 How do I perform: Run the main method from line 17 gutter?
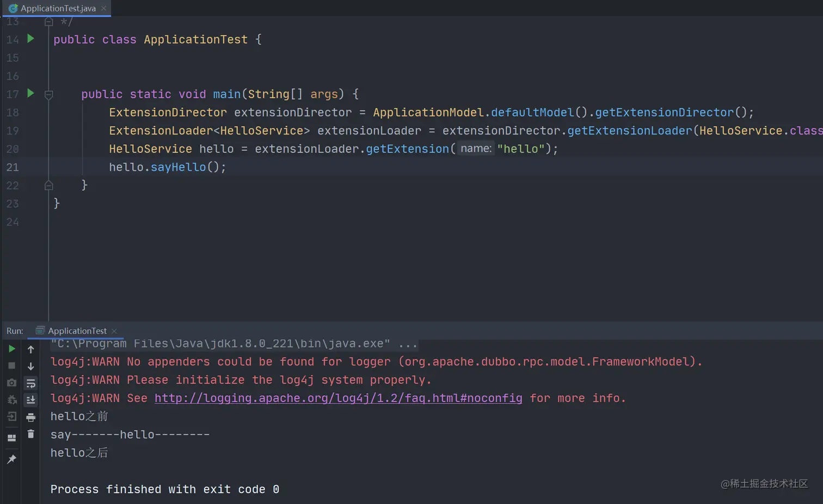pos(30,94)
